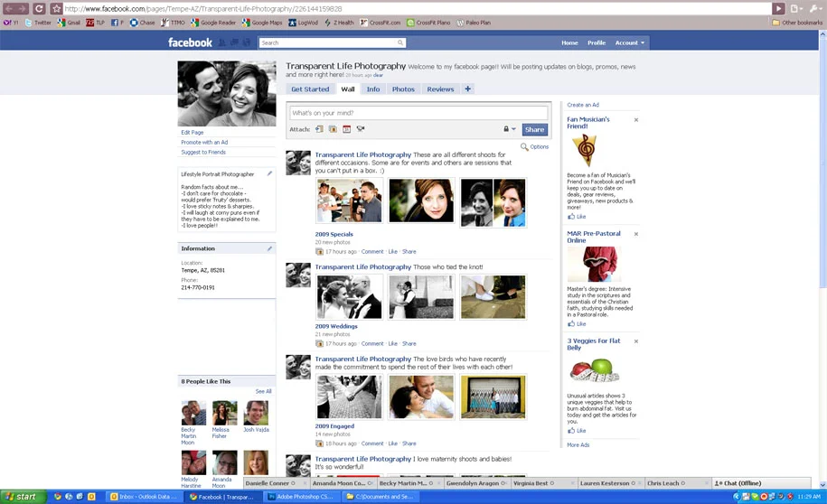Click the browser back arrow

tap(9, 8)
